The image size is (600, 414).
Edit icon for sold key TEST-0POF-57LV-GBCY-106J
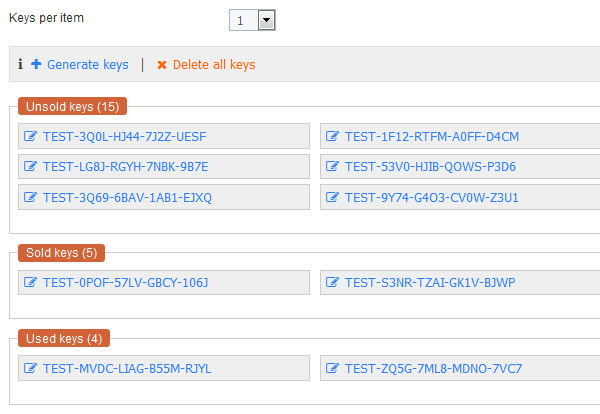coord(30,282)
